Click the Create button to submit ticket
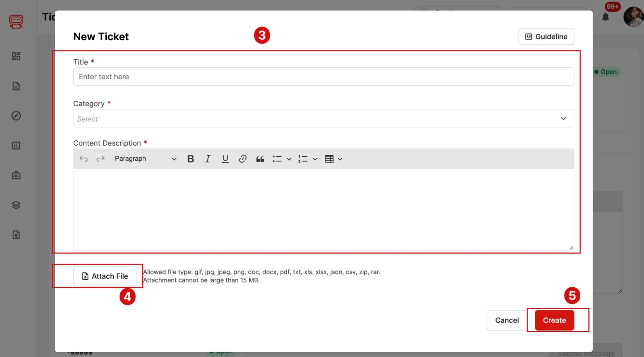The height and width of the screenshot is (357, 644). [554, 320]
